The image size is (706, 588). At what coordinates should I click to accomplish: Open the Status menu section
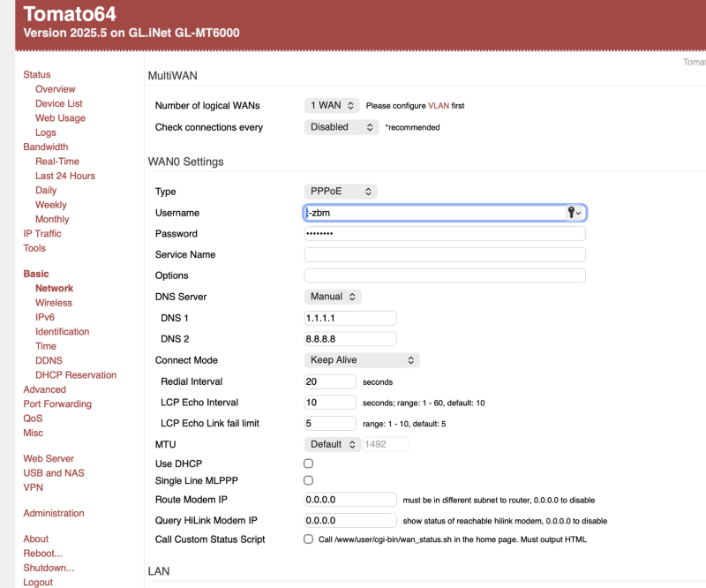coord(37,75)
